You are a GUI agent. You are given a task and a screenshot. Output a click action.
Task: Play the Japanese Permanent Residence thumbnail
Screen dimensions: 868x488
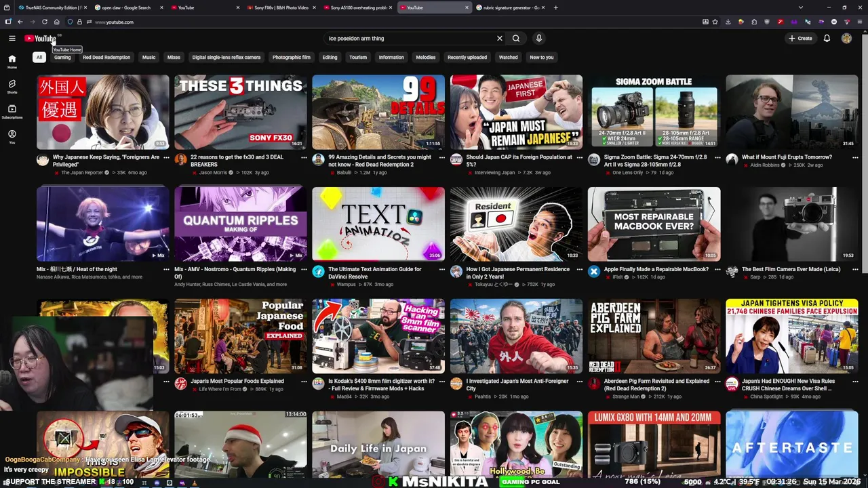coord(516,224)
